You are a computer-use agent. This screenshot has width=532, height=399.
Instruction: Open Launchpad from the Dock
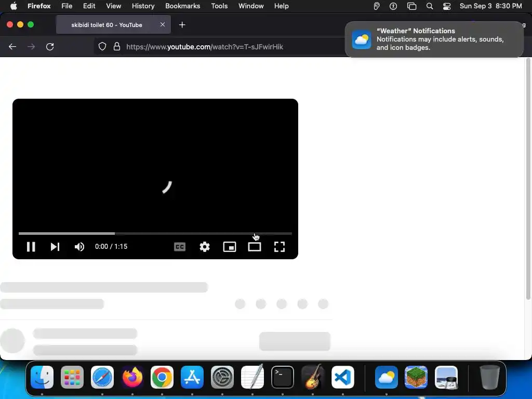click(x=72, y=377)
